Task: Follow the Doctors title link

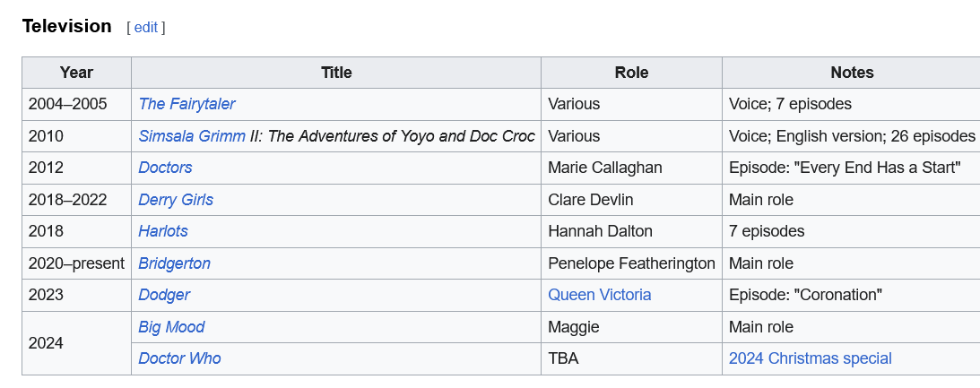Action: 165,168
